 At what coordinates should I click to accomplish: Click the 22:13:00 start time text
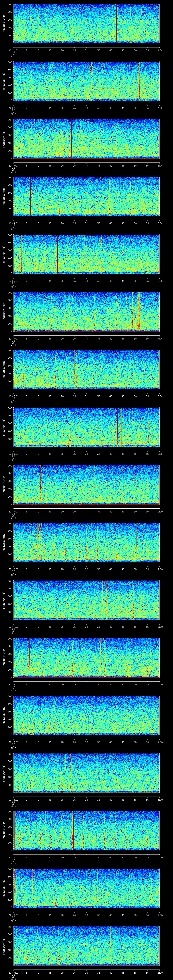pos(13,742)
